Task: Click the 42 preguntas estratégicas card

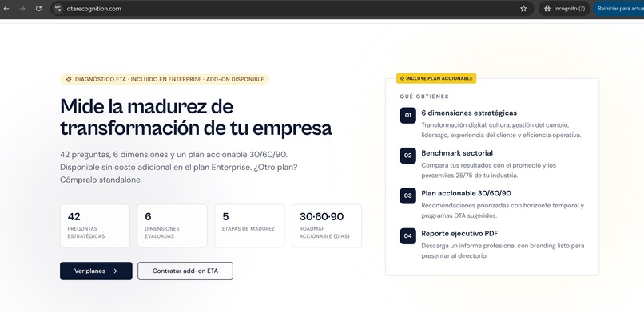Action: [95, 226]
